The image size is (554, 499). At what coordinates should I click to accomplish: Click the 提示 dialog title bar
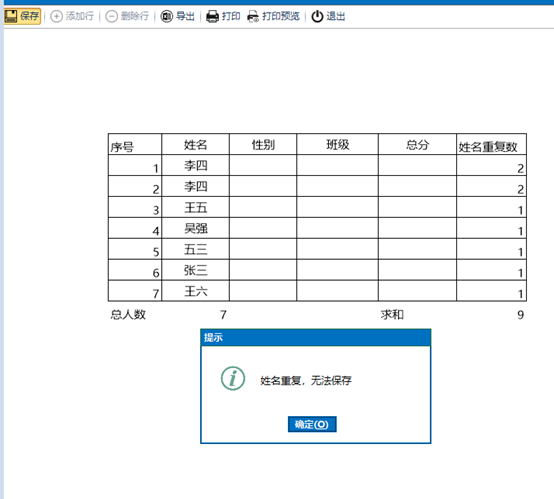click(x=316, y=337)
